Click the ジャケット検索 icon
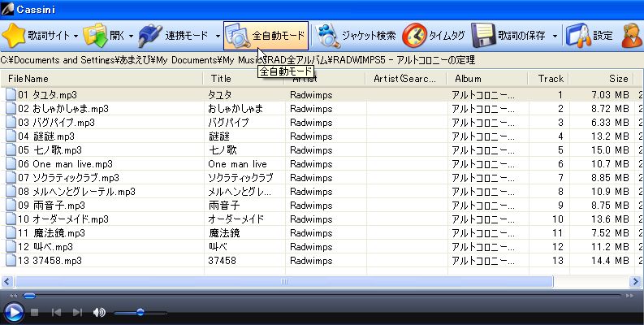The image size is (644, 325). pyautogui.click(x=327, y=36)
